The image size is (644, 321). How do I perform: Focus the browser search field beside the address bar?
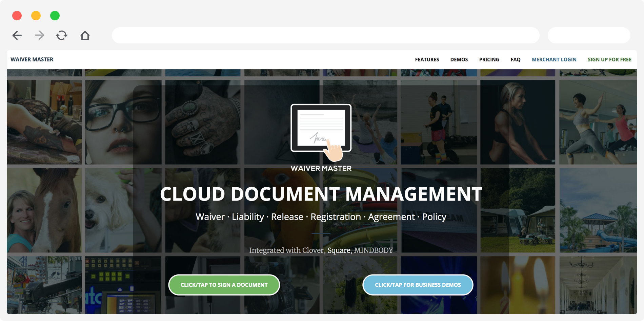[589, 35]
